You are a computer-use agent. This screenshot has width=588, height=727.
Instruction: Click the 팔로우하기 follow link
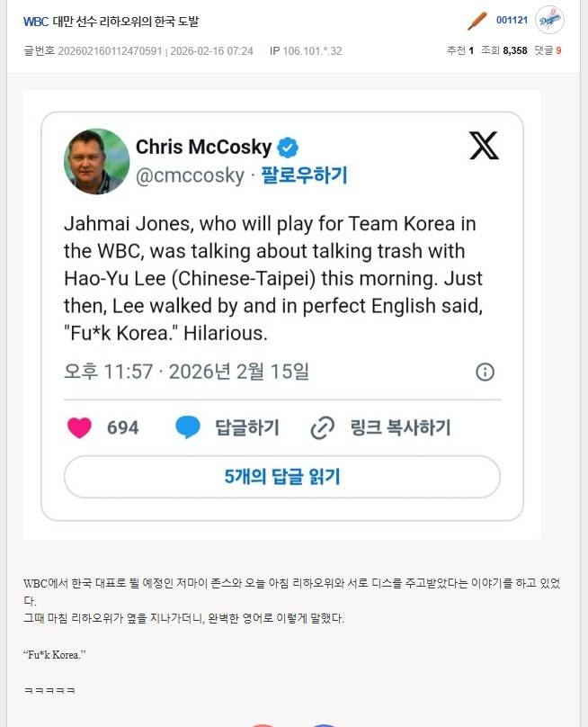(304, 175)
